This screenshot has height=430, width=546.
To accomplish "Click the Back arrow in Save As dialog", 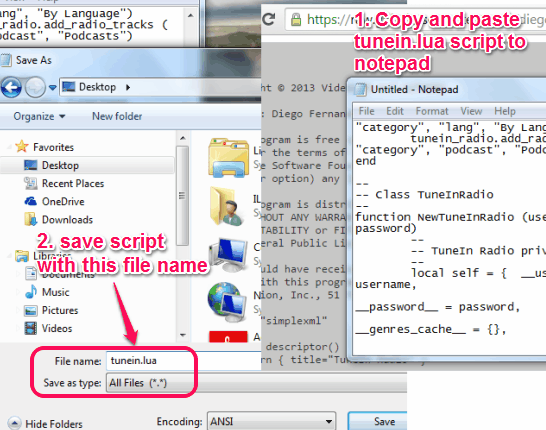I will pyautogui.click(x=11, y=87).
